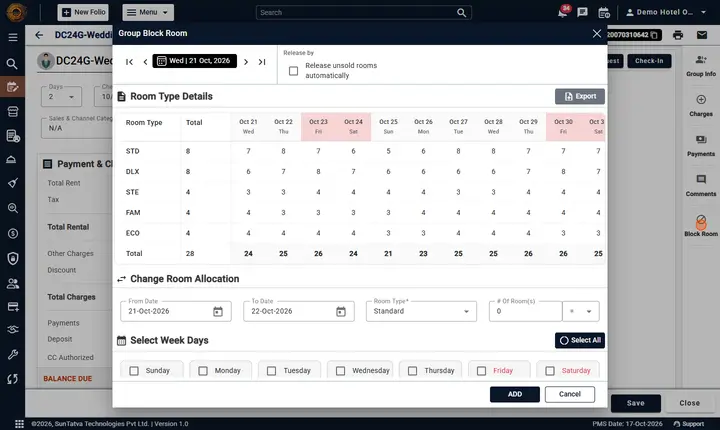Open the Room Type Standard dropdown
The width and height of the screenshot is (720, 430).
click(421, 311)
